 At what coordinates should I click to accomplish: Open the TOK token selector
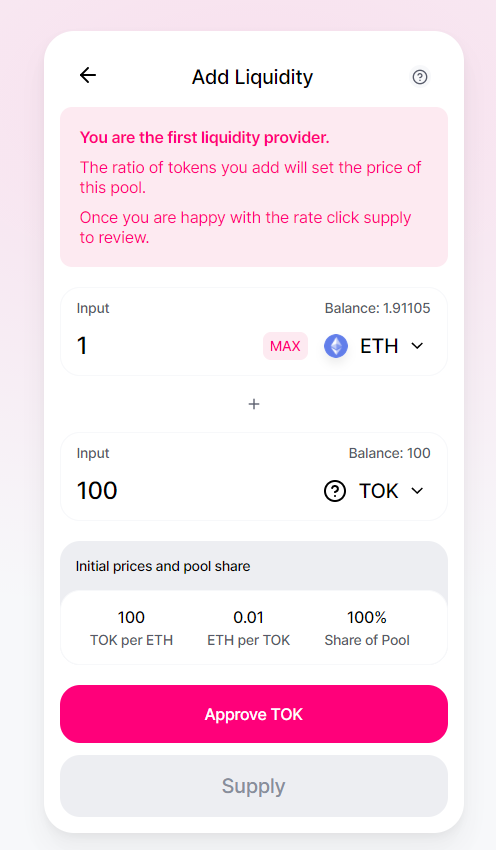[x=374, y=491]
